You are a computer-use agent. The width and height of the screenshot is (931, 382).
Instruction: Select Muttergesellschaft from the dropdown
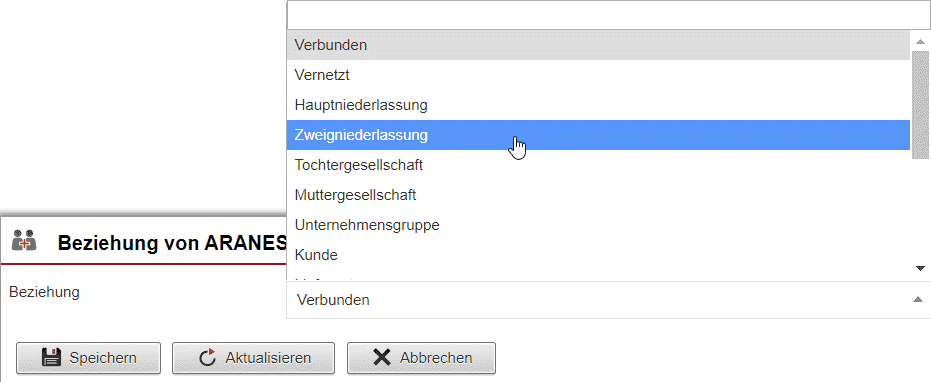click(x=598, y=195)
